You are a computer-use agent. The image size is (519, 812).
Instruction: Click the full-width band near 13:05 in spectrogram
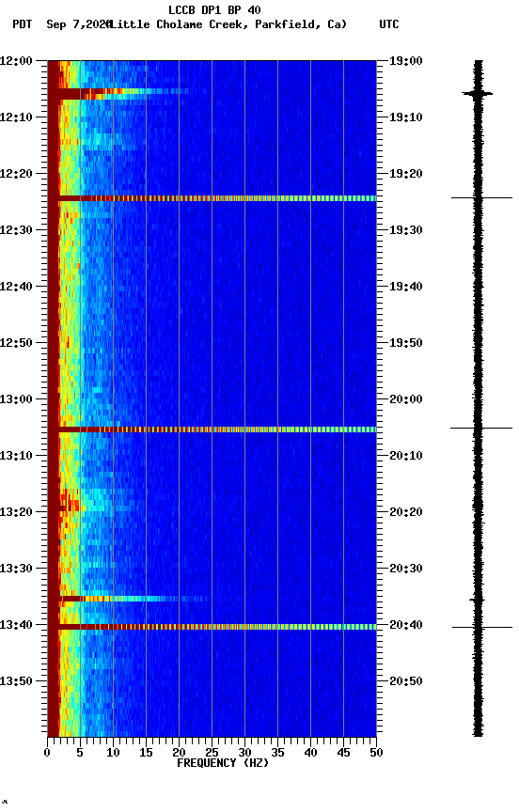(212, 429)
